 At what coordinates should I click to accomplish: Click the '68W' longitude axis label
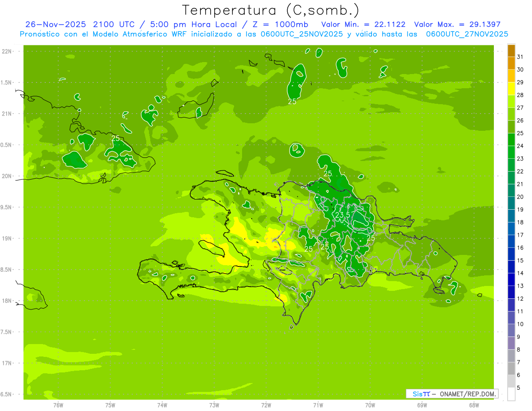(474, 405)
